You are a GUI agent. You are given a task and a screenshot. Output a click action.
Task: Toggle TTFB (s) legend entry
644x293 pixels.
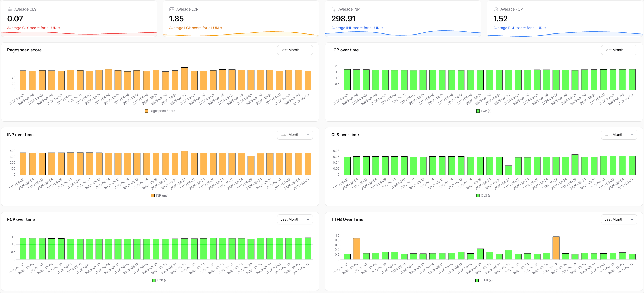(x=484, y=280)
